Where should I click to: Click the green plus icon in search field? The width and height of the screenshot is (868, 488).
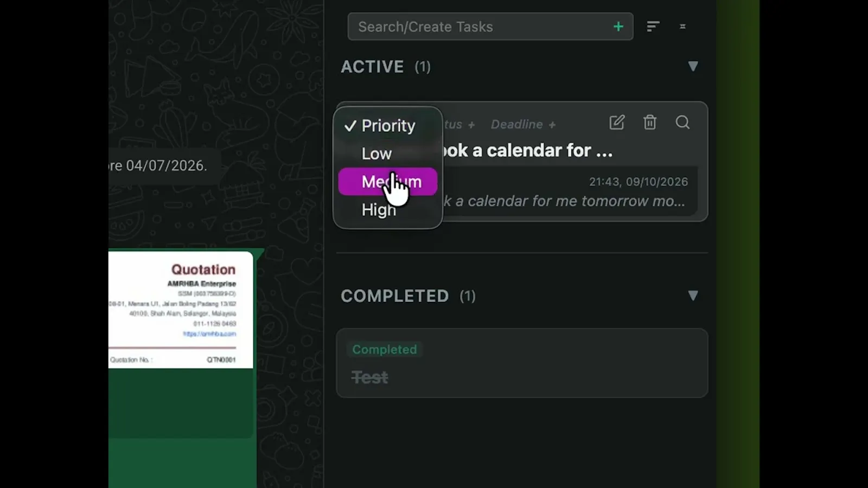pyautogui.click(x=618, y=27)
